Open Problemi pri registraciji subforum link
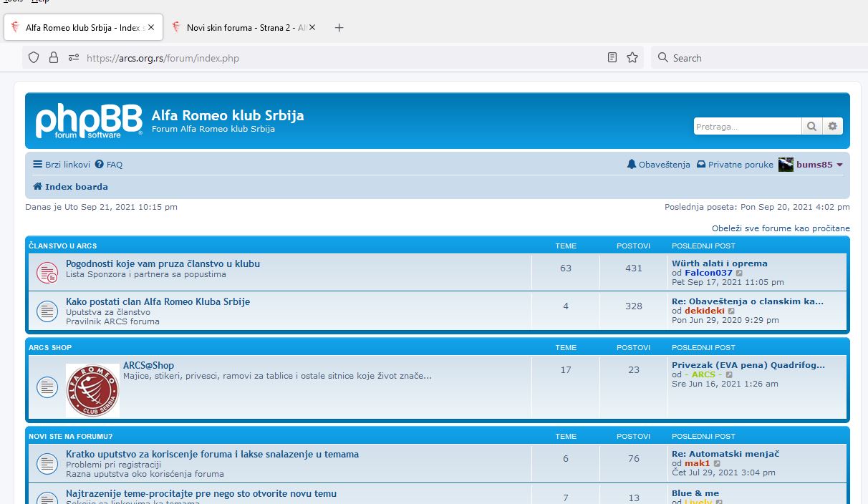The width and height of the screenshot is (868, 504). [x=113, y=465]
